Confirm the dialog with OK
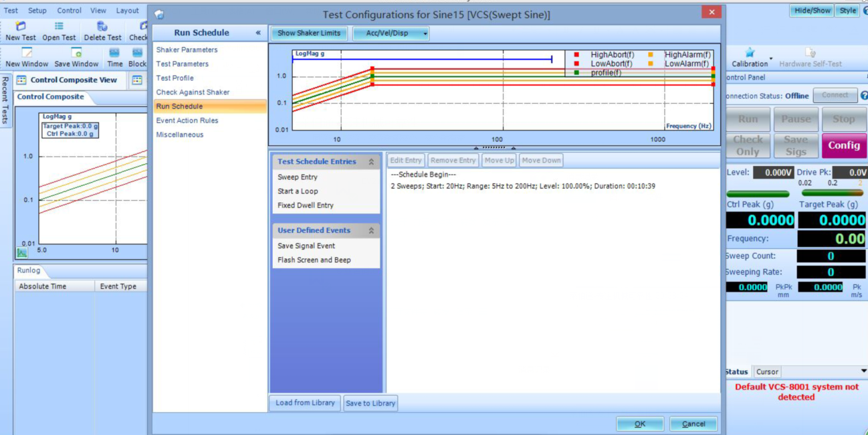This screenshot has height=435, width=868. coord(640,424)
